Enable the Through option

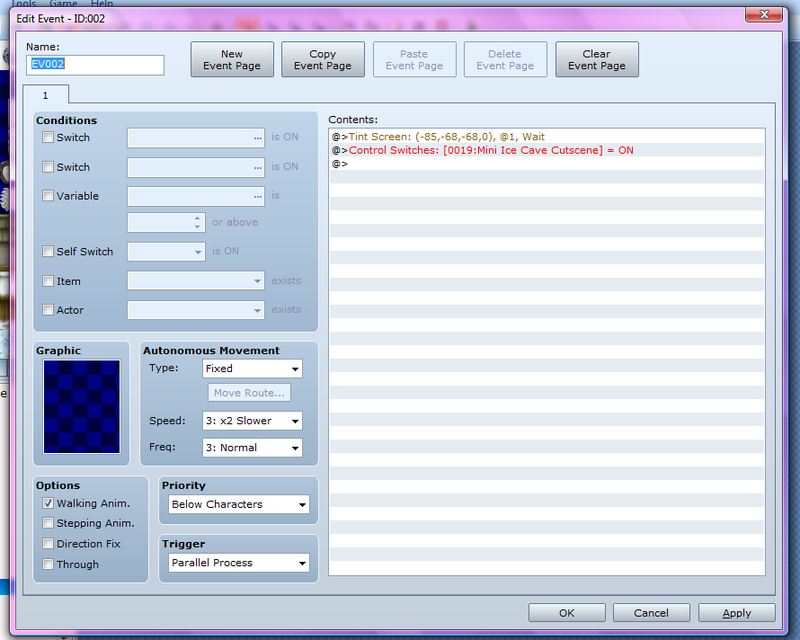point(48,564)
